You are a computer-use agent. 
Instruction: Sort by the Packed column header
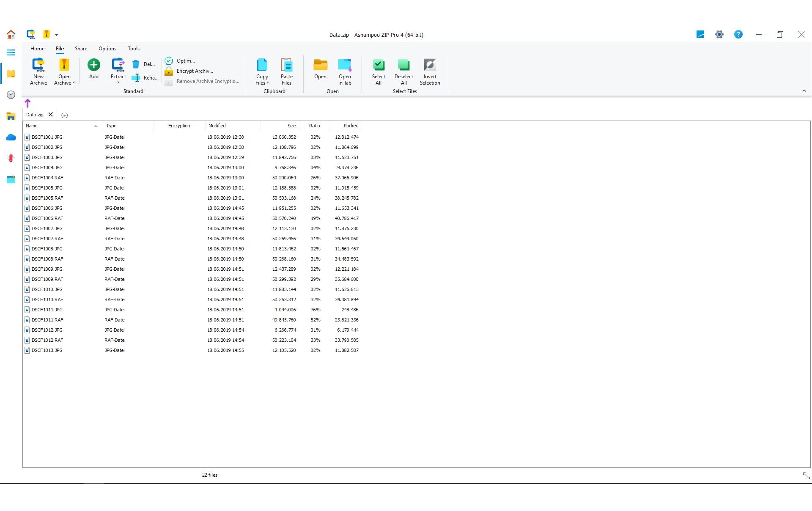click(x=346, y=126)
